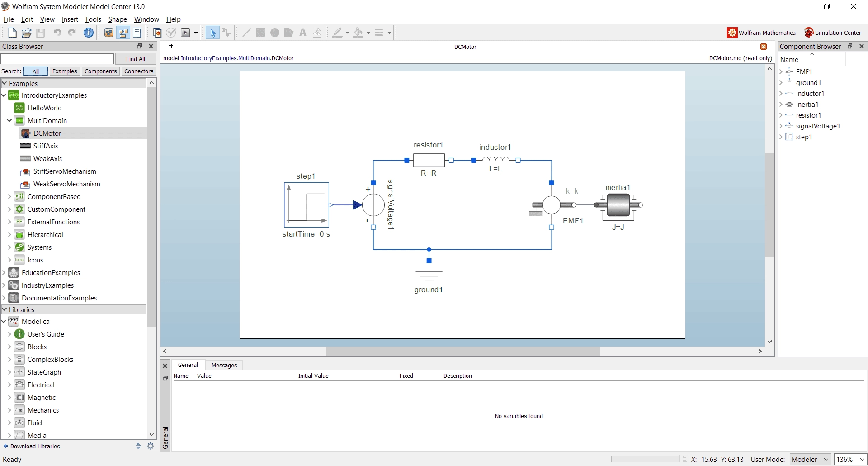Choose the Ellipse drawing tool

coord(275,33)
